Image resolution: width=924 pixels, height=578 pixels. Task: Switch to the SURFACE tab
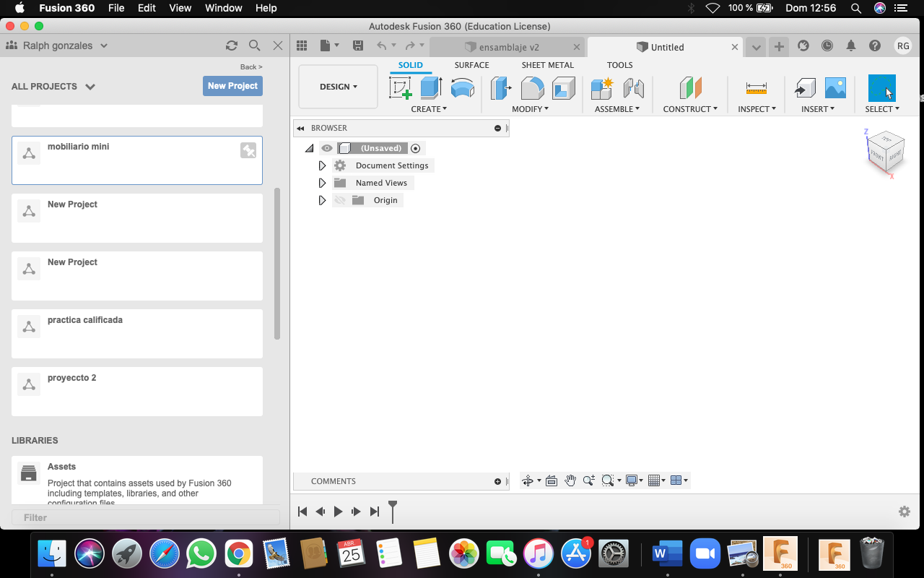pos(471,65)
